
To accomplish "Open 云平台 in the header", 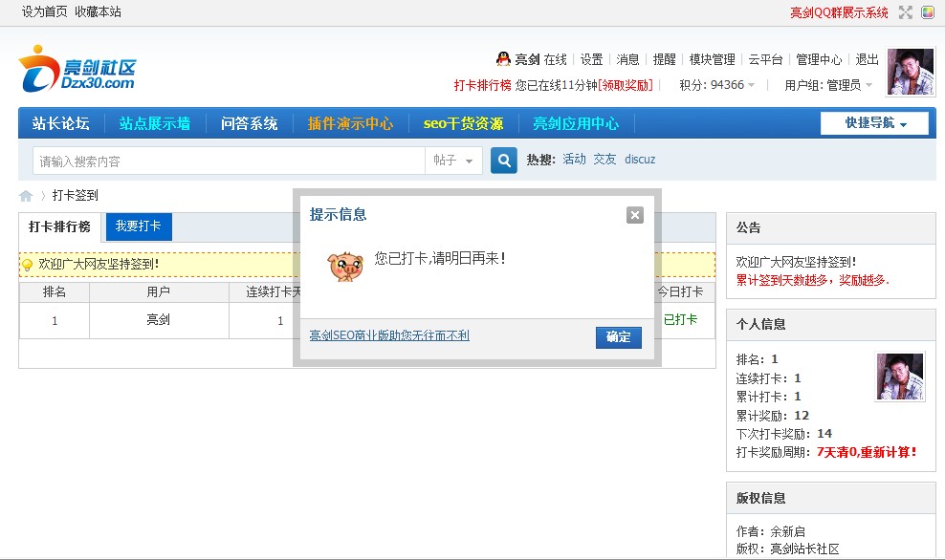I will point(765,59).
